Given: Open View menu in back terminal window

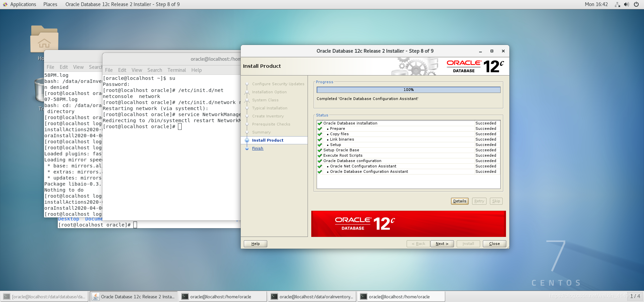Looking at the screenshot, I should (x=78, y=67).
